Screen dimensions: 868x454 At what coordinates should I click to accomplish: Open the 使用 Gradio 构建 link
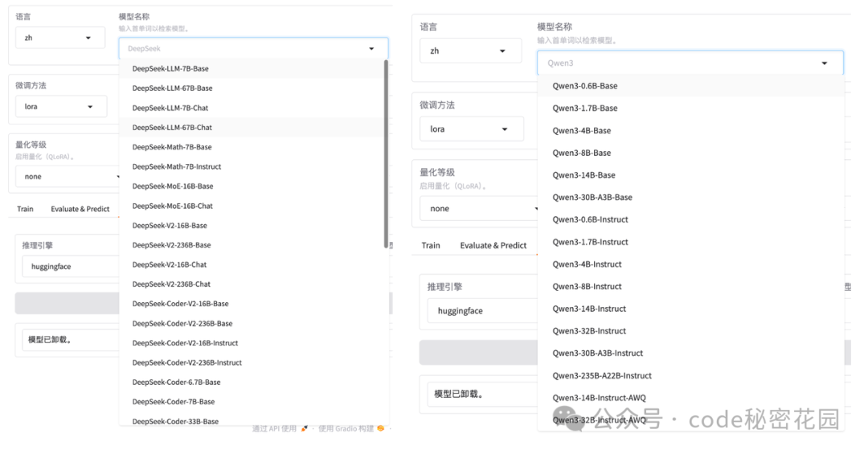tap(346, 428)
